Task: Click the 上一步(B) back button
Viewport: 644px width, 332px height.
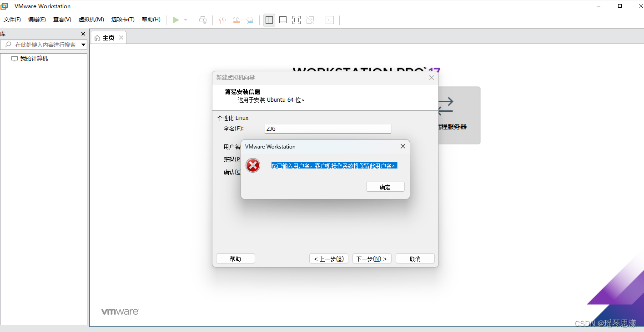Action: 329,258
